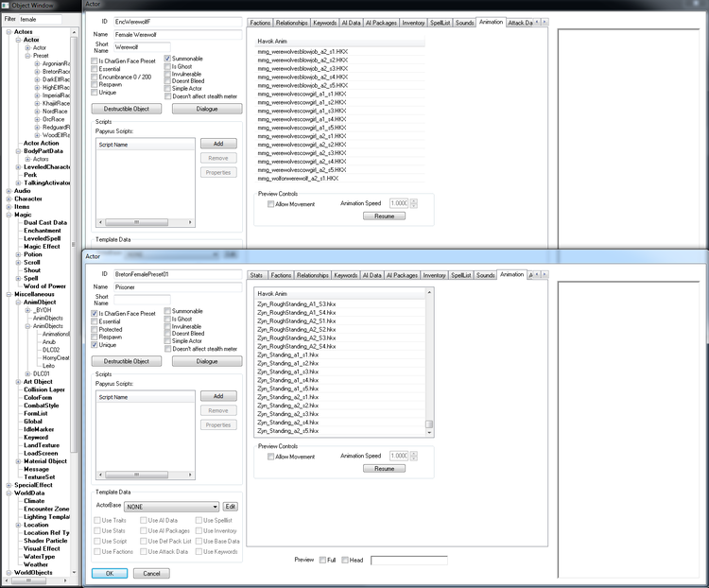
Task: Open the Stats tab in Prisoner window
Action: 256,275
